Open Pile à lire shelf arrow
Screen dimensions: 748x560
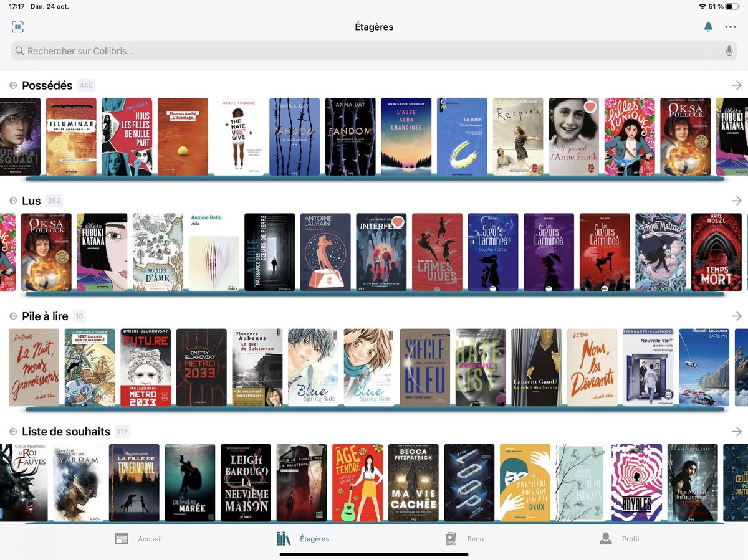tap(737, 316)
